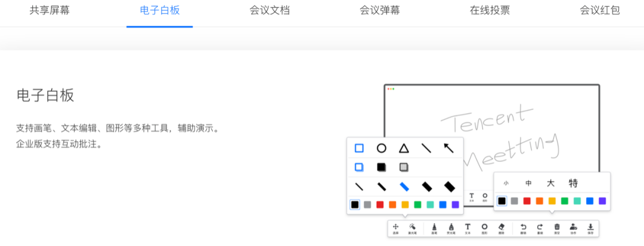Pick gray in the shape color palette
The width and height of the screenshot is (644, 246).
pos(367,204)
